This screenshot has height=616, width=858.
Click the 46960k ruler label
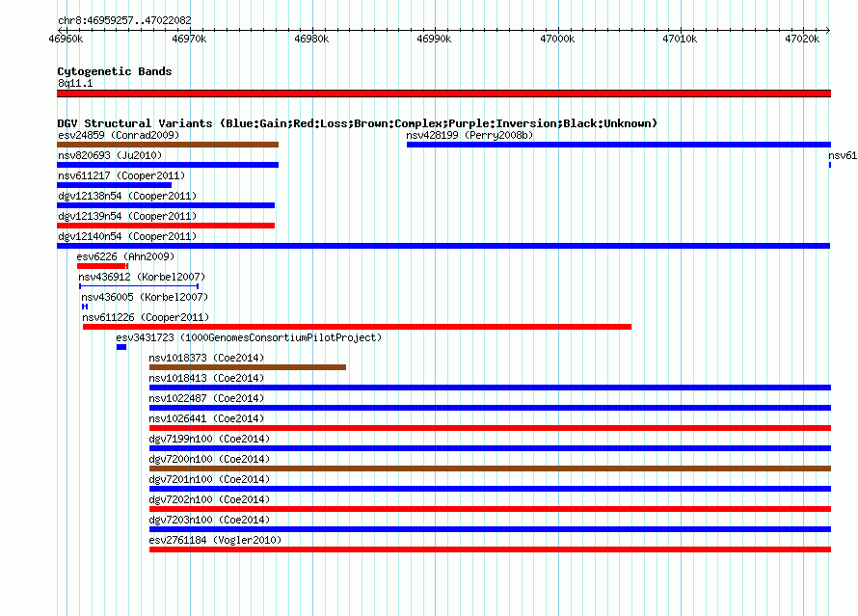(x=67, y=39)
